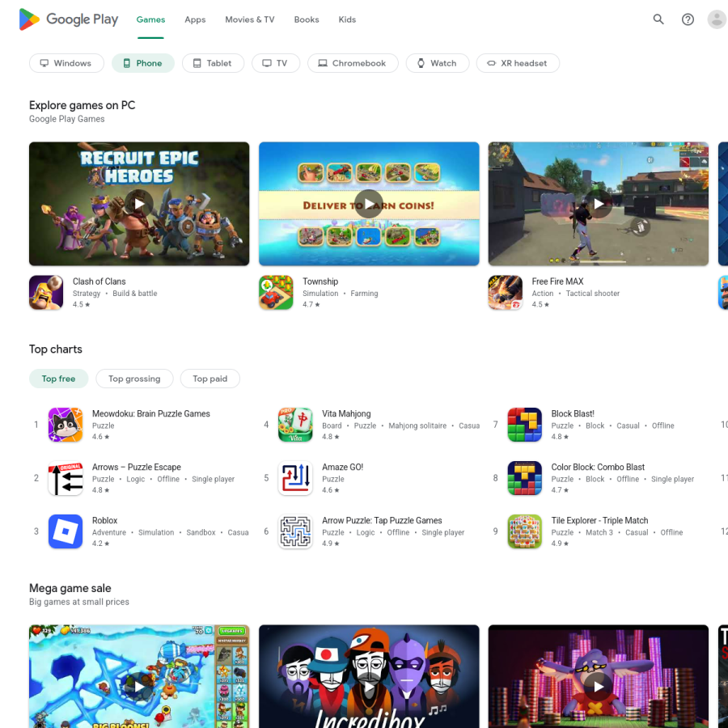
Task: Open the Meowdoku app icon
Action: point(66,425)
